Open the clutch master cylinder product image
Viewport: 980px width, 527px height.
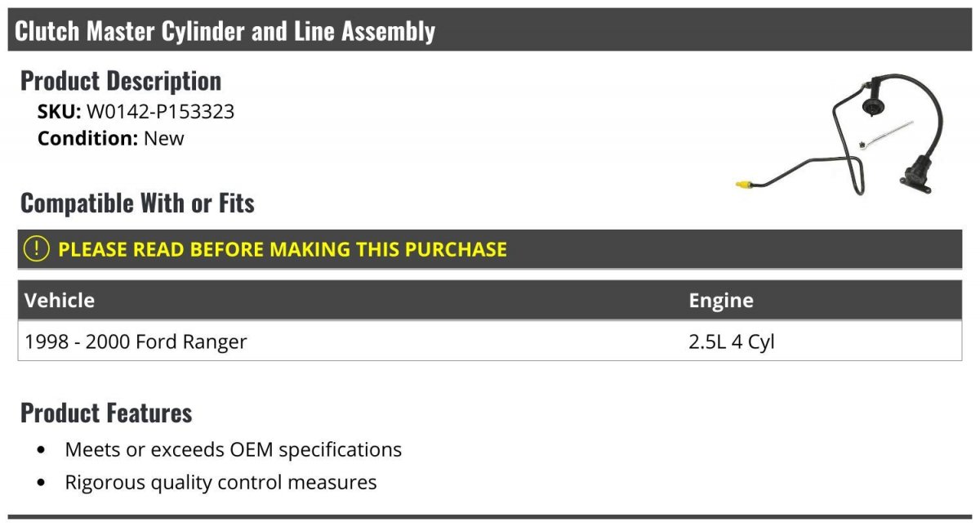point(841,136)
